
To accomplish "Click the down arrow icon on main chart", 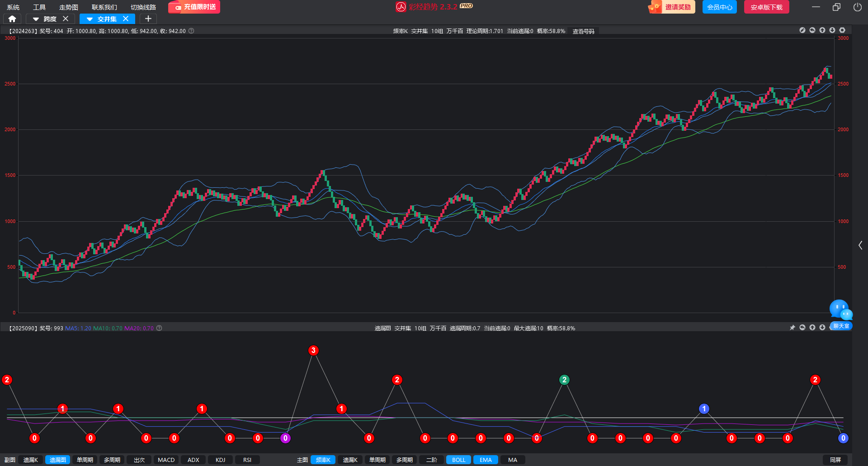I will tap(832, 30).
